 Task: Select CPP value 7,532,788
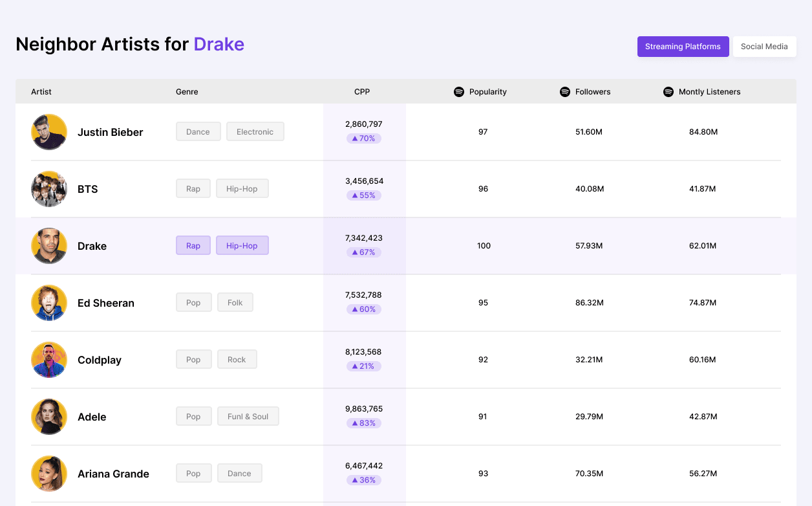click(x=364, y=295)
